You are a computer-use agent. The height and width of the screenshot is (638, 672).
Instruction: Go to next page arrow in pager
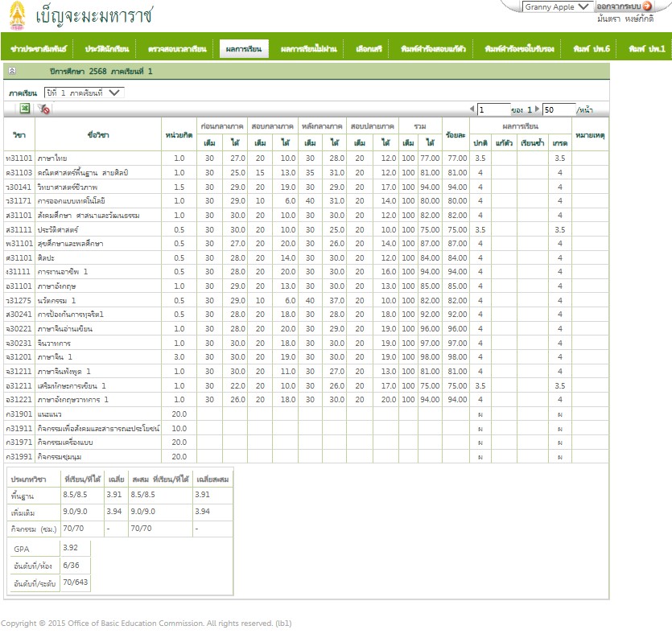pos(536,109)
